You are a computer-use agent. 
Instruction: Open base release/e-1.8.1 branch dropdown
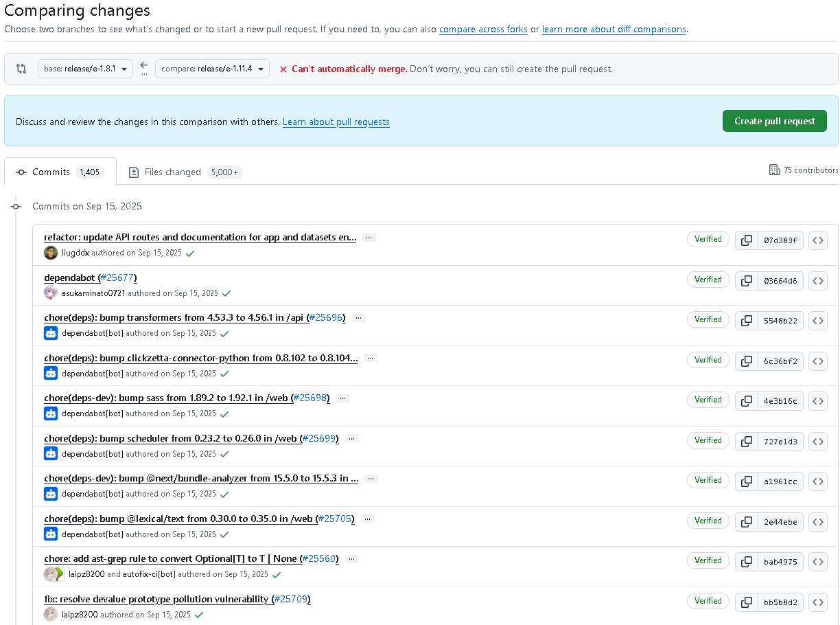(x=85, y=69)
